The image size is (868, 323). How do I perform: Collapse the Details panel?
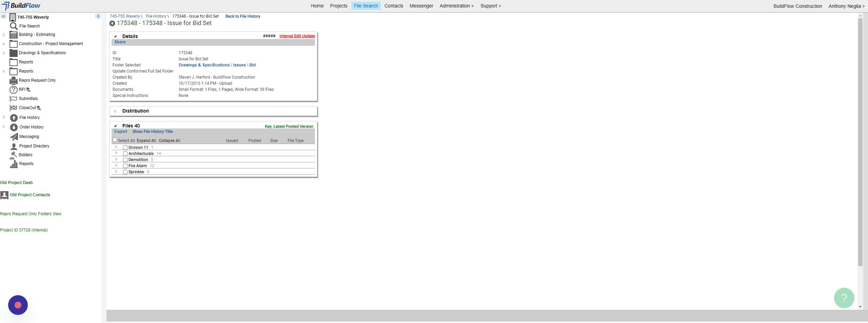point(115,36)
